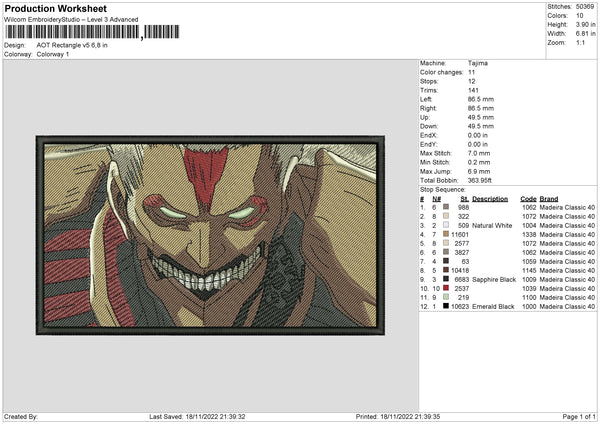Image resolution: width=600 pixels, height=424 pixels.
Task: Select the Right extent value 86.5 mm
Action: coord(481,108)
